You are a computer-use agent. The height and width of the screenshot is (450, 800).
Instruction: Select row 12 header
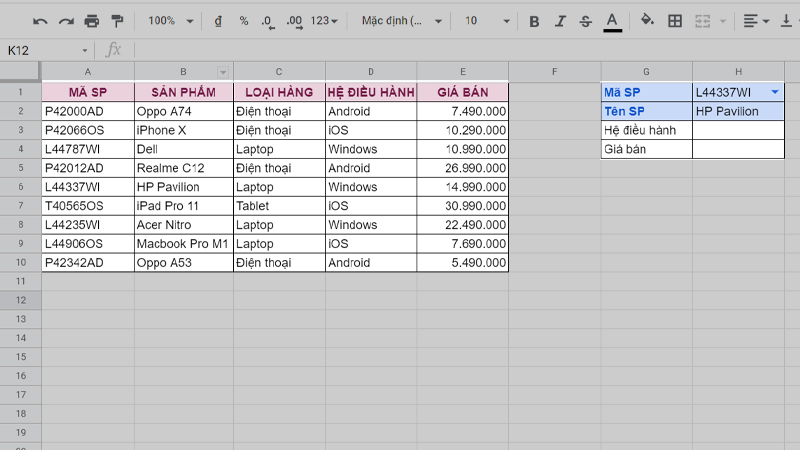[x=20, y=300]
